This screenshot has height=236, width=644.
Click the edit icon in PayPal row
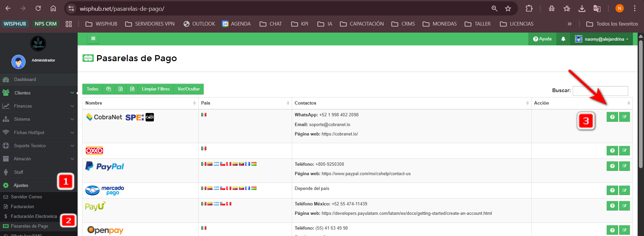(x=624, y=166)
